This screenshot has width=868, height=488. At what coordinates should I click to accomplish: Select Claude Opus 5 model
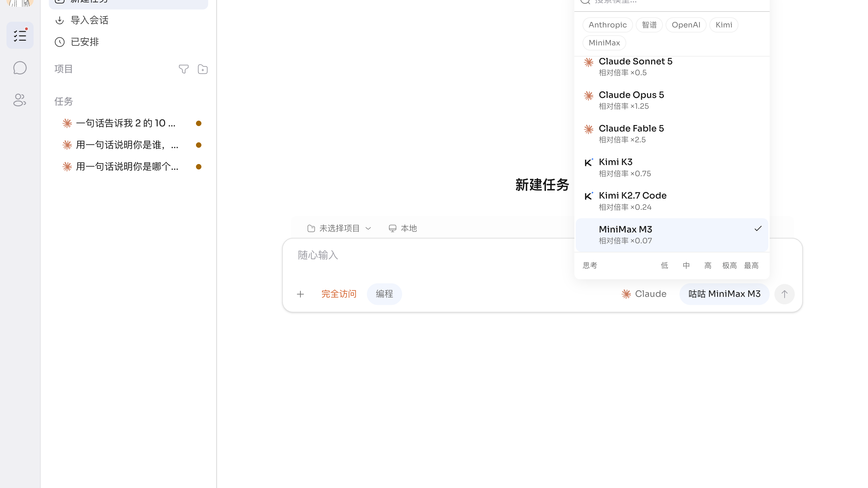(x=672, y=100)
